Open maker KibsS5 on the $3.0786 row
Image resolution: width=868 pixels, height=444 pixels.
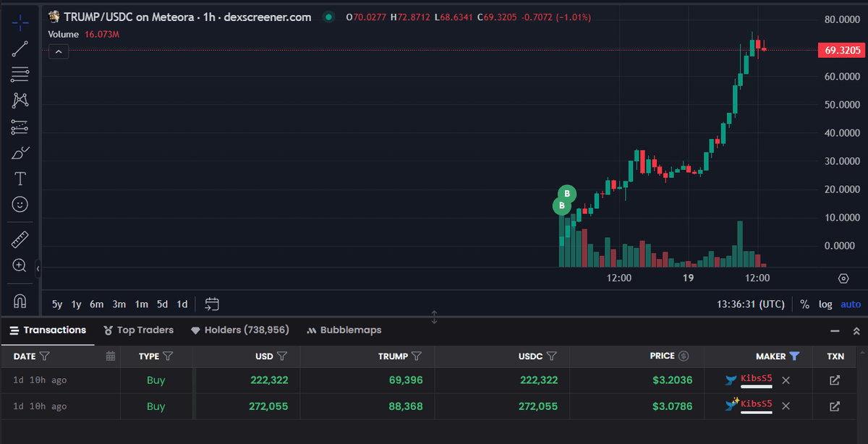pyautogui.click(x=757, y=404)
